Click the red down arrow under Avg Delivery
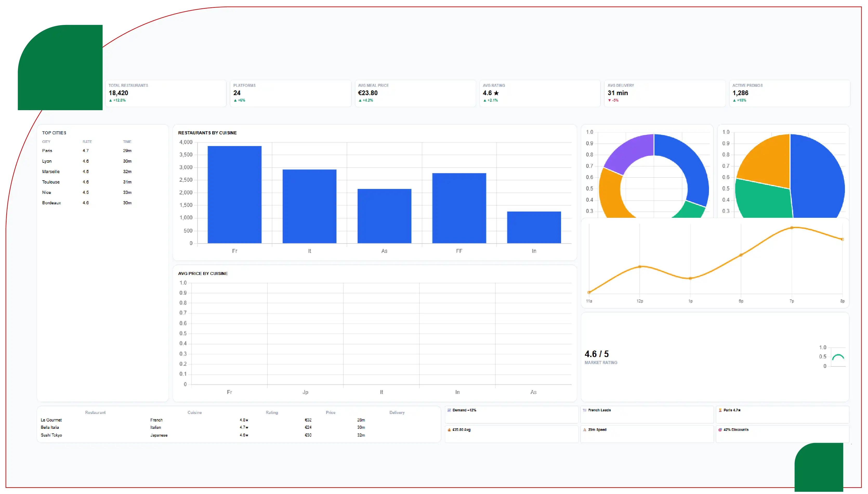The height and width of the screenshot is (494, 868). point(609,100)
